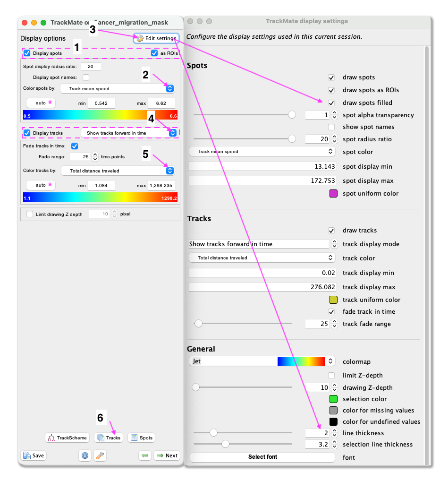Viewport: 448px width, 481px height.
Task: Click the track uniform color swatch
Action: [x=333, y=300]
